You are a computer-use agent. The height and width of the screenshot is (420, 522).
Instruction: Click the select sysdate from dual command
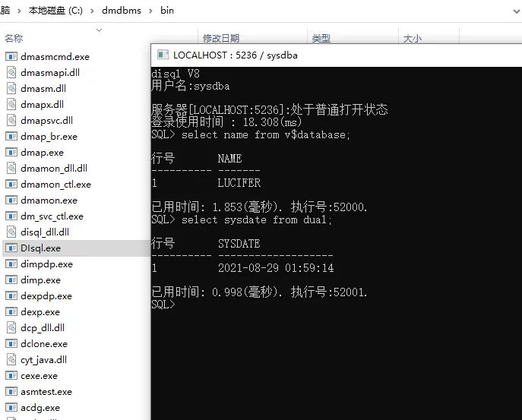tap(257, 219)
